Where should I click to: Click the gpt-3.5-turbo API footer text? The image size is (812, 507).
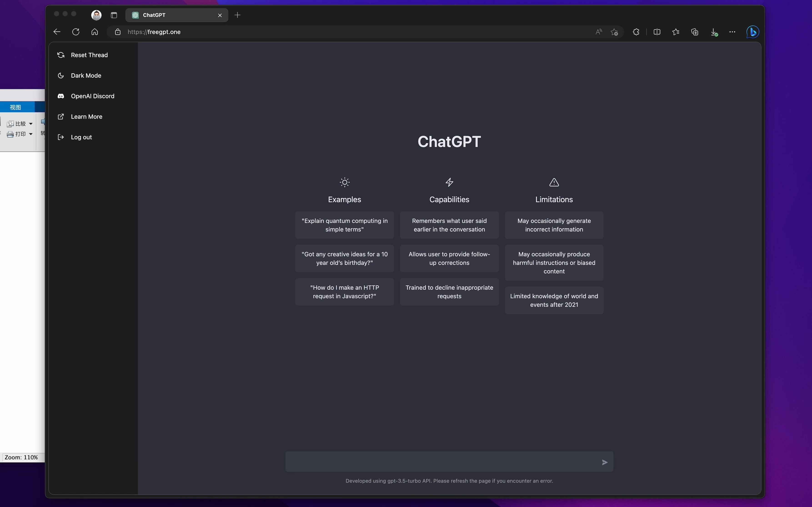449,481
